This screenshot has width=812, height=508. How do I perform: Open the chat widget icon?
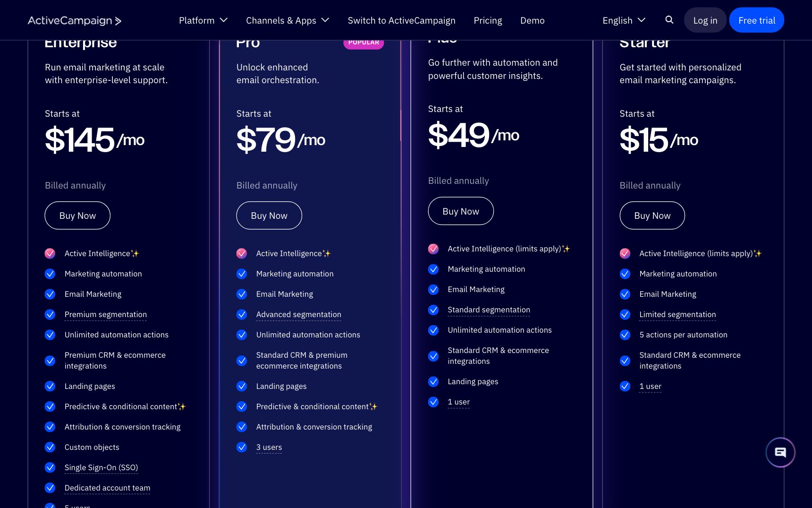(780, 452)
